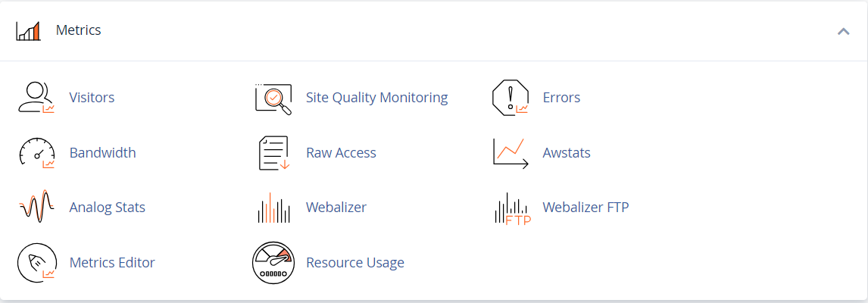This screenshot has width=868, height=303.
Task: Open the Awstats text link
Action: pos(567,152)
